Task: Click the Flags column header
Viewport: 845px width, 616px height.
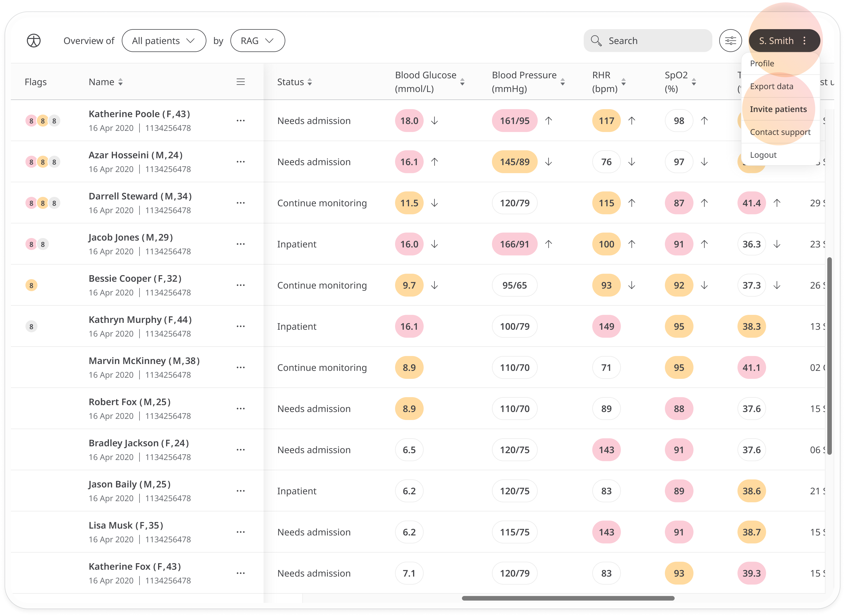Action: (x=35, y=82)
